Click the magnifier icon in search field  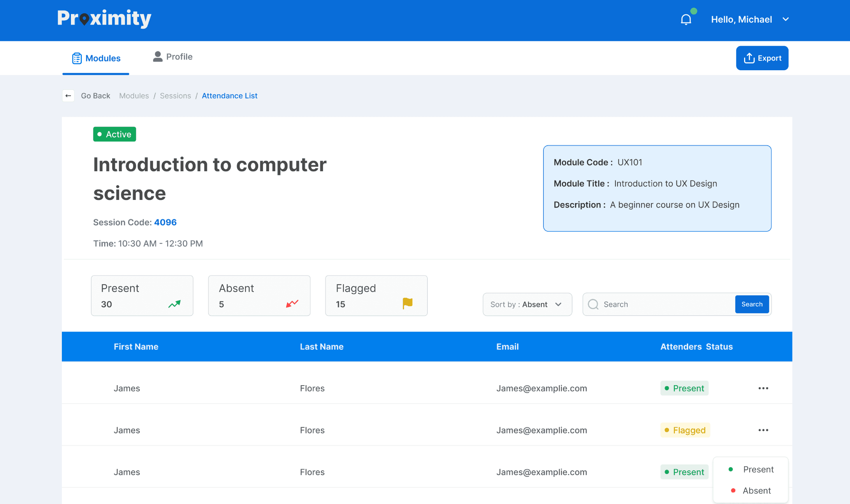pos(593,304)
